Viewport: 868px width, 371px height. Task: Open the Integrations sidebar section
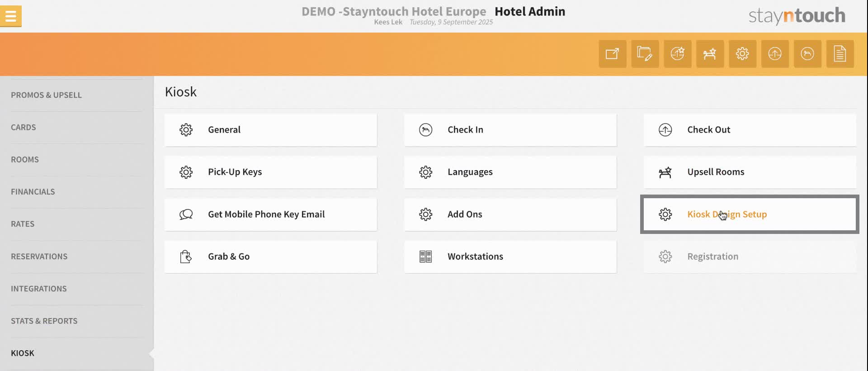pos(77,289)
